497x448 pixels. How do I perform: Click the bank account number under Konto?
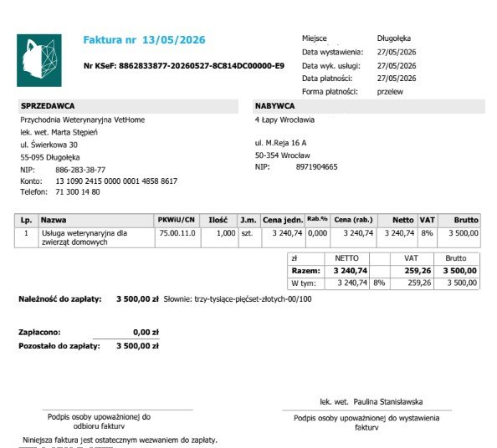point(116,181)
